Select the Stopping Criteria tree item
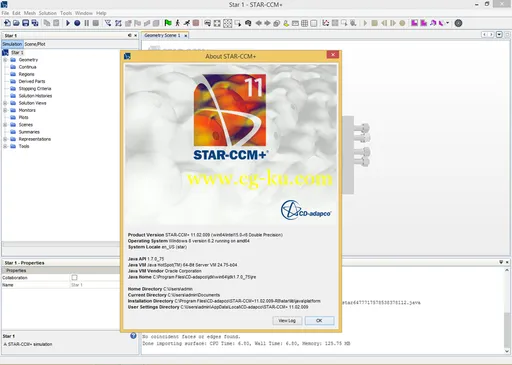The image size is (512, 365). pyautogui.click(x=35, y=89)
